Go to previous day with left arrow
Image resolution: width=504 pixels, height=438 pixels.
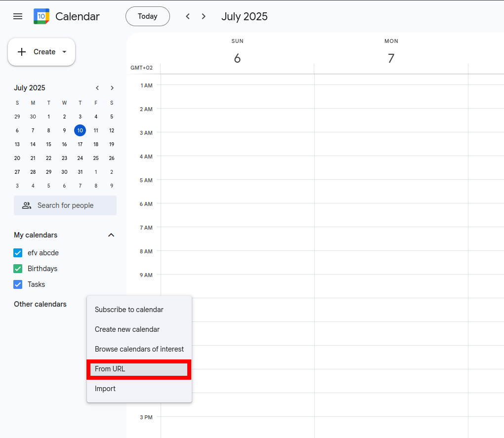[187, 16]
